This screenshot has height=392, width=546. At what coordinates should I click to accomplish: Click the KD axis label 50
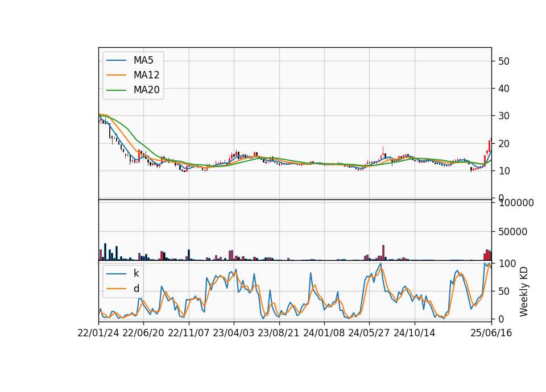504,291
